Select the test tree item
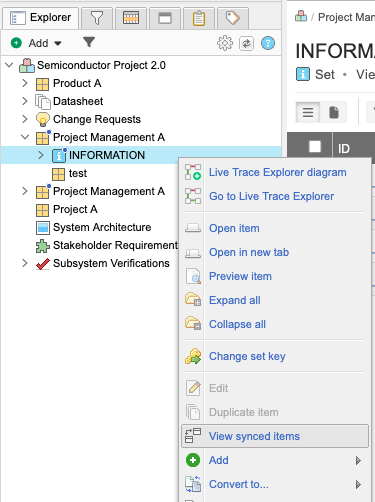Viewport: 375px width, 502px height. pyautogui.click(x=78, y=173)
